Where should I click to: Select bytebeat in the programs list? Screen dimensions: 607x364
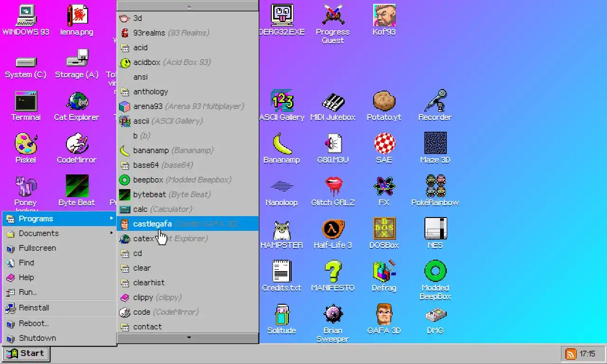187,194
